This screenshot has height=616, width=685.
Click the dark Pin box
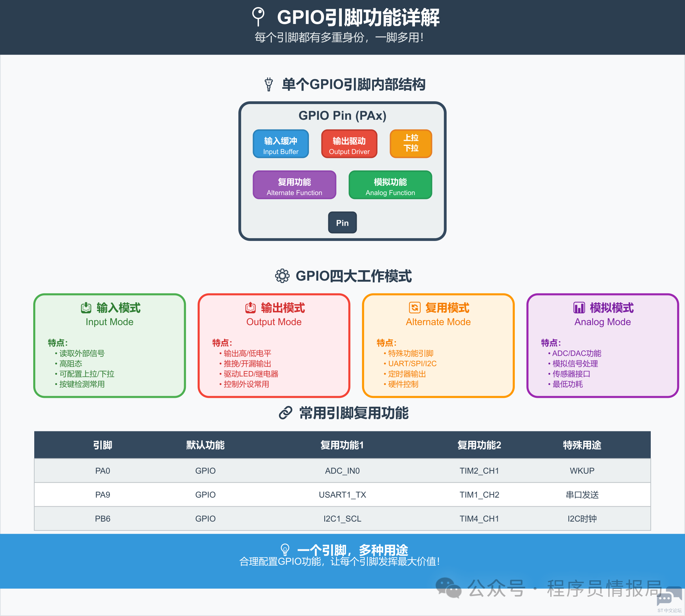(342, 223)
